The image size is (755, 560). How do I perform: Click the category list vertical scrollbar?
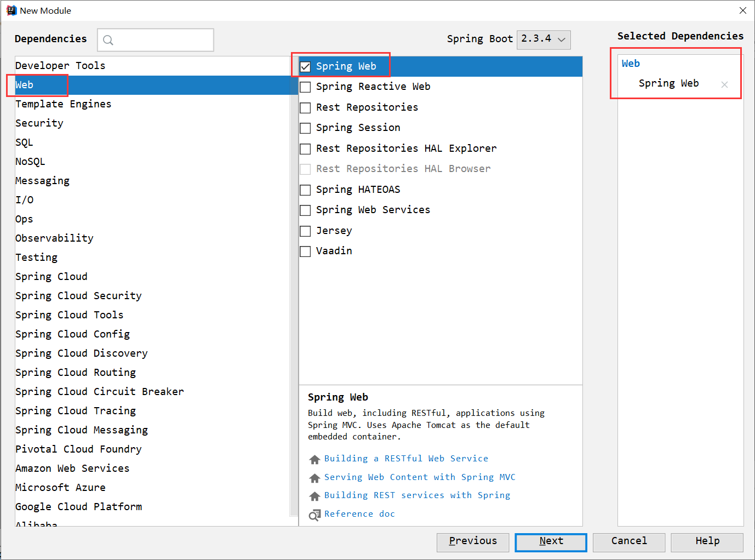pyautogui.click(x=294, y=286)
